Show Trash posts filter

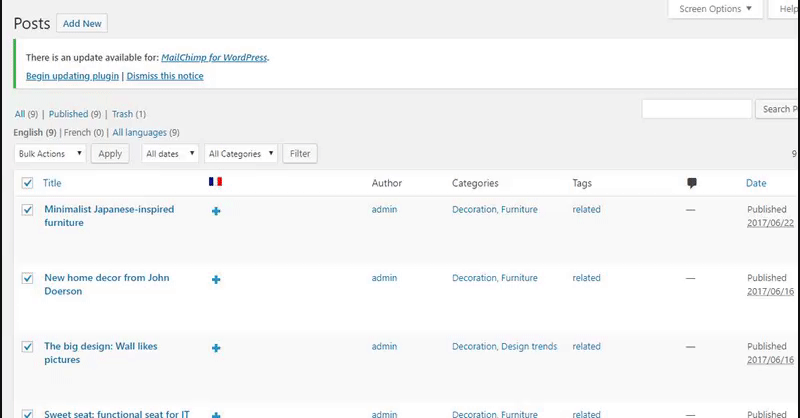tap(122, 114)
